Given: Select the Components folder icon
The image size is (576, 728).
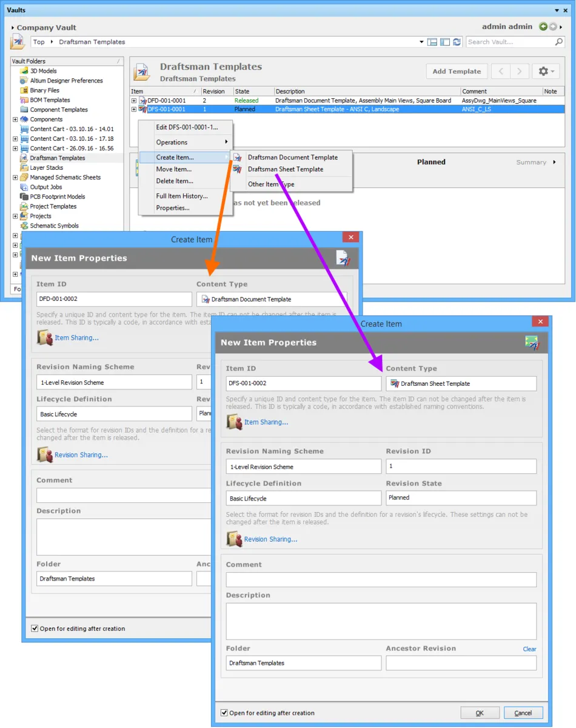Looking at the screenshot, I should coord(24,120).
